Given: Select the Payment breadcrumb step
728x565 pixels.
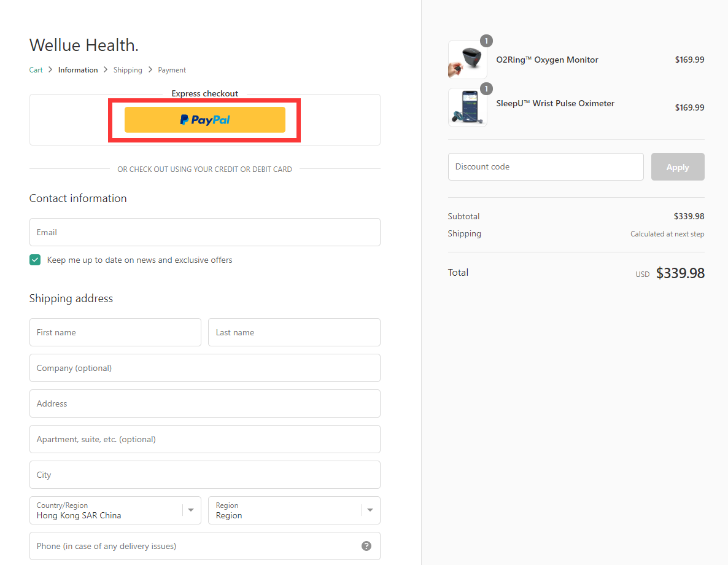Looking at the screenshot, I should tap(172, 69).
